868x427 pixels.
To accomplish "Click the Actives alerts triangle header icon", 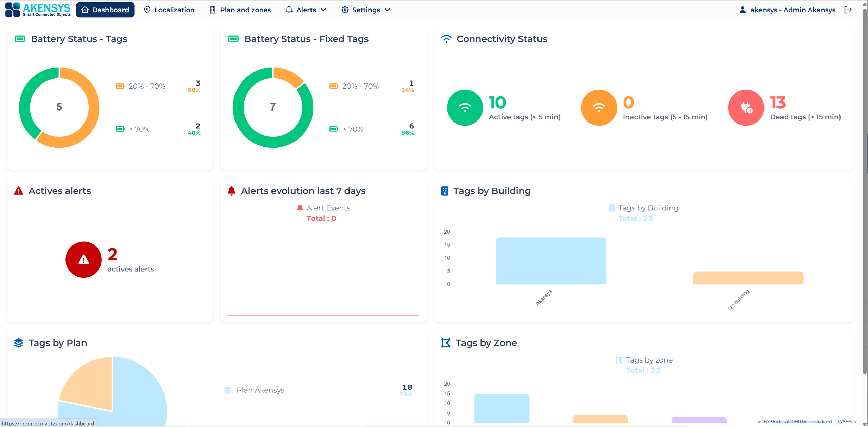I will pyautogui.click(x=19, y=191).
